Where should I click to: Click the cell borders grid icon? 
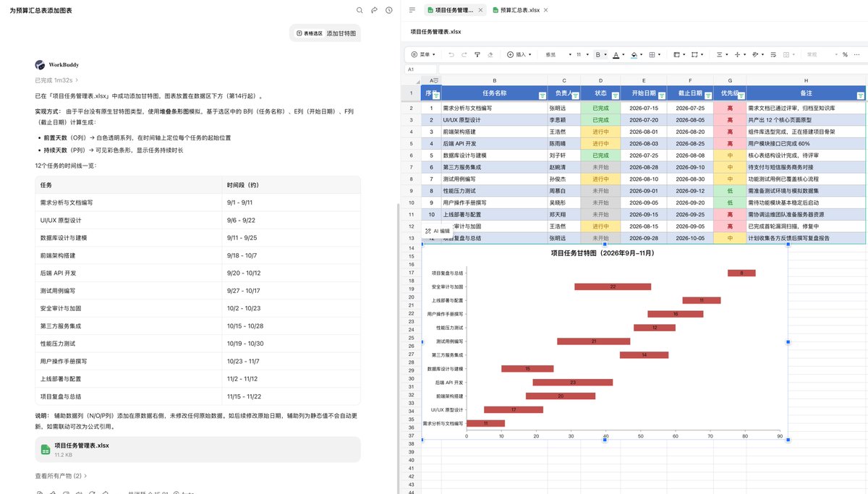pyautogui.click(x=652, y=54)
